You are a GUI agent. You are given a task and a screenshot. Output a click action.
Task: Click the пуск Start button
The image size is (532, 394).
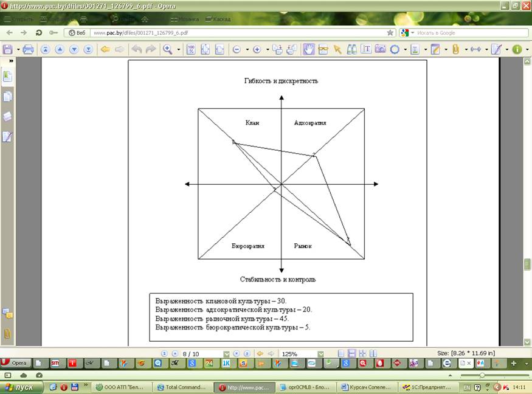[x=21, y=387]
